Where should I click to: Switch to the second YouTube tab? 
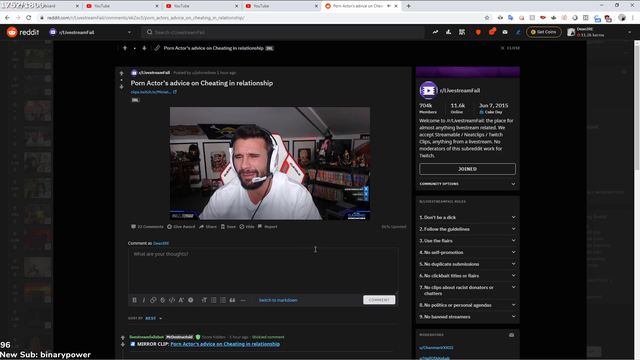coord(201,6)
